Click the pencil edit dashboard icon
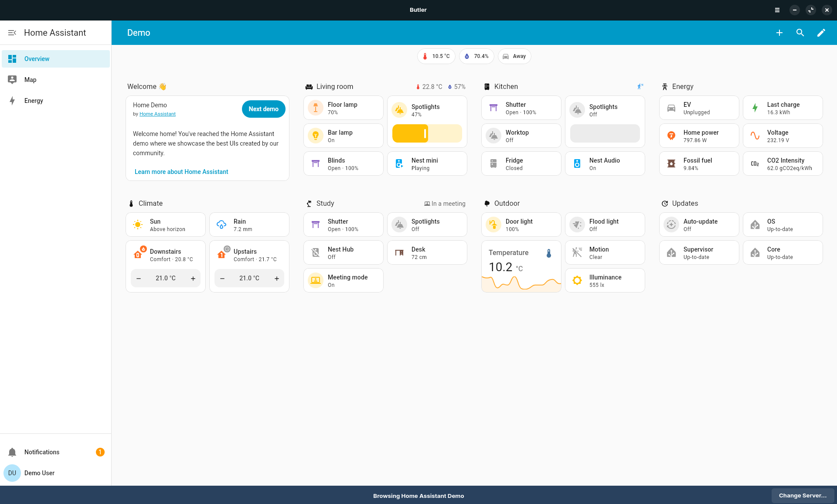837x504 pixels. pos(821,33)
